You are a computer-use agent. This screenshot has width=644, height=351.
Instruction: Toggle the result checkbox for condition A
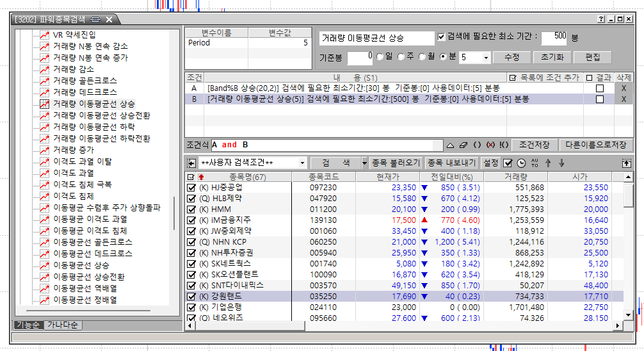click(x=600, y=88)
